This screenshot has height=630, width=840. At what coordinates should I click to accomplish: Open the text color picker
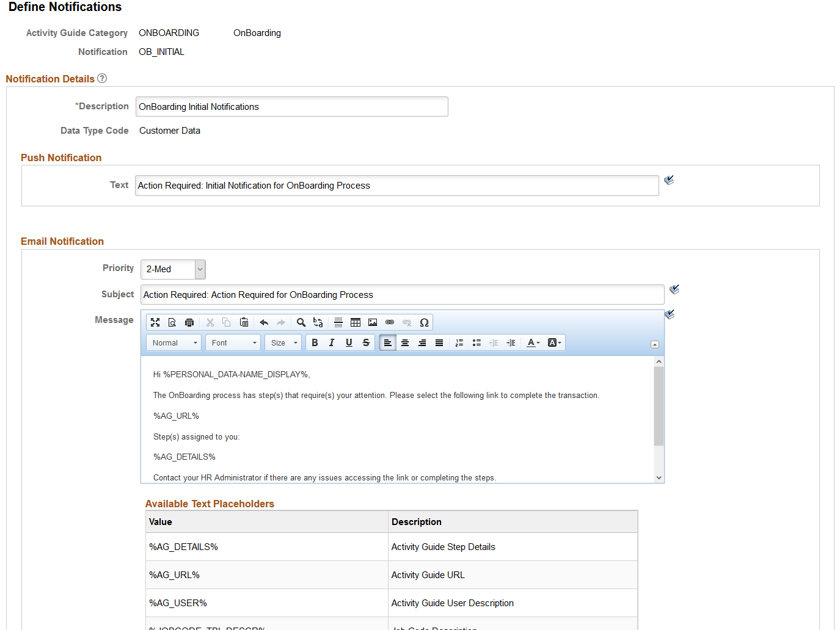533,342
